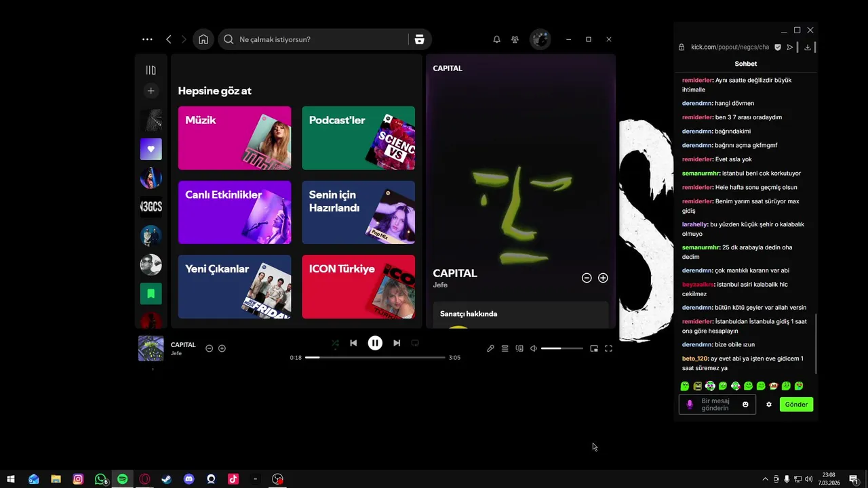868x488 pixels.
Task: Open the Senin için Hazırlandı card
Action: (x=358, y=212)
